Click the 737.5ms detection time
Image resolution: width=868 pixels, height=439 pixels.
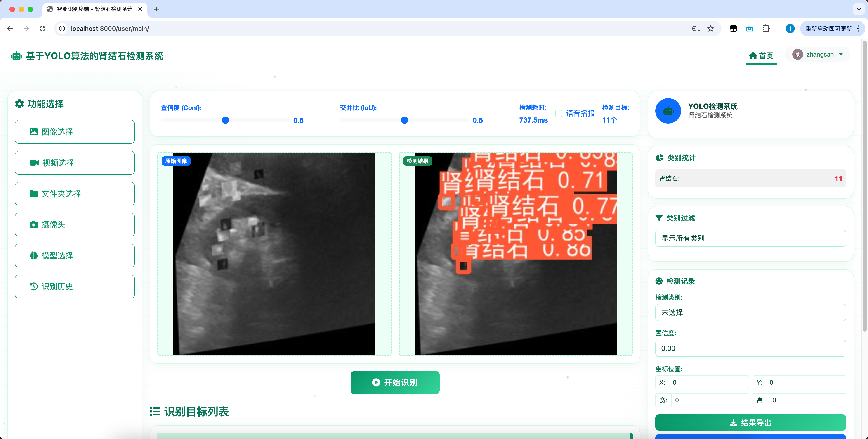(533, 120)
